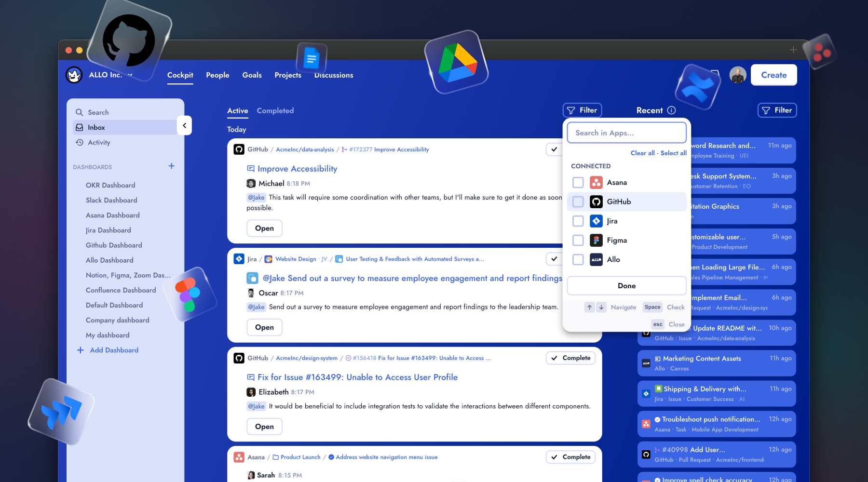Open Confluence Dashboard

coord(121,290)
